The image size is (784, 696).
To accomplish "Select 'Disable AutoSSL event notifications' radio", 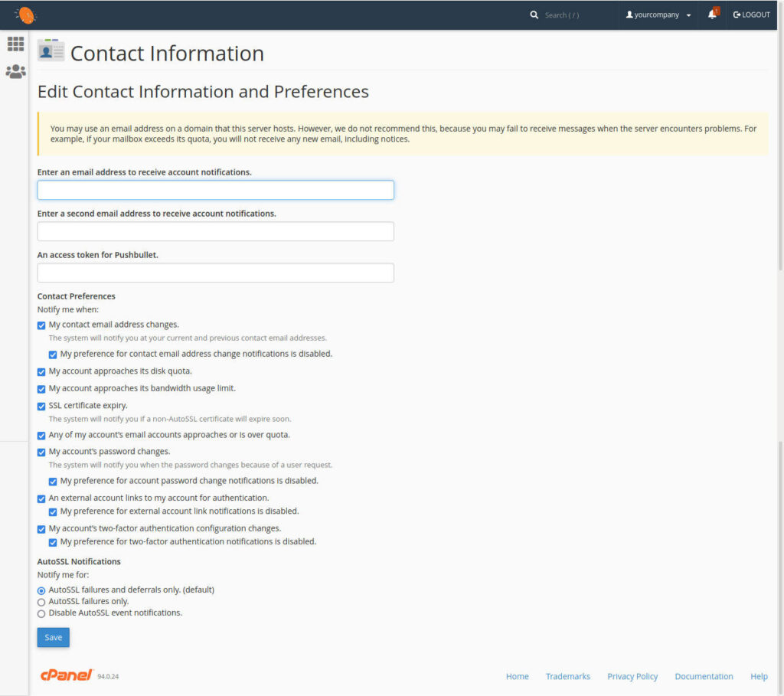I will click(41, 613).
